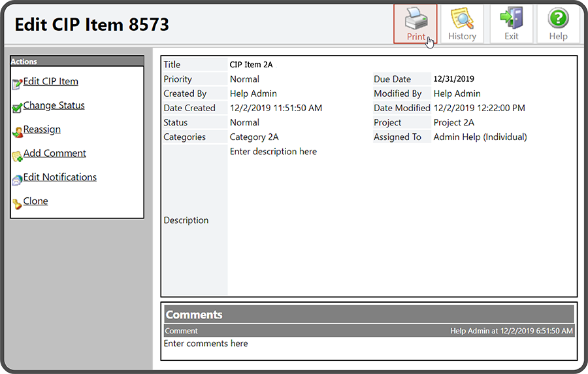Image resolution: width=588 pixels, height=374 pixels.
Task: Open the Edit Notifications link
Action: coord(60,177)
